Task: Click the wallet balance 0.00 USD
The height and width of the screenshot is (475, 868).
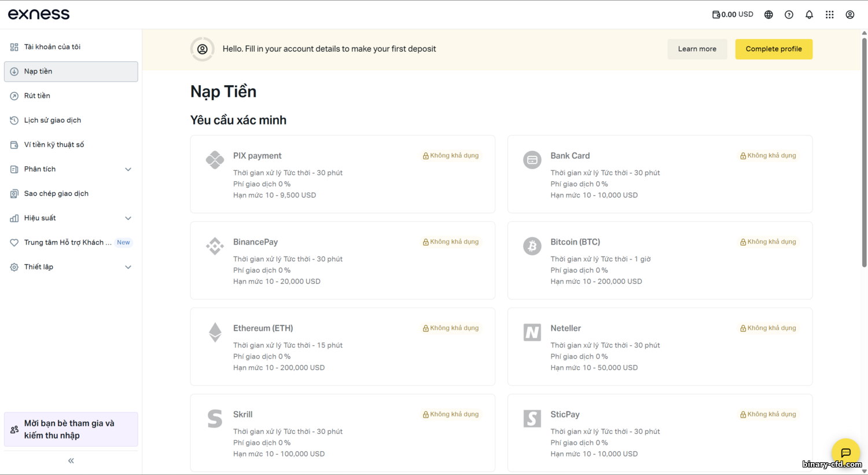Action: coord(733,14)
